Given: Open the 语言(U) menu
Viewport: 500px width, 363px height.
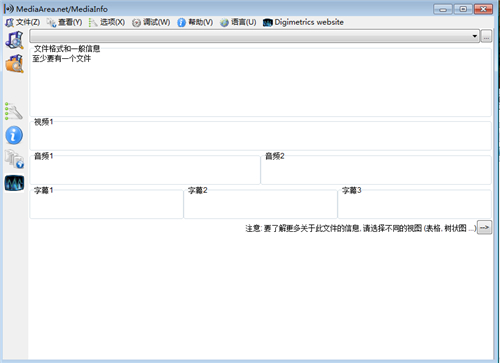Looking at the screenshot, I should tap(238, 22).
